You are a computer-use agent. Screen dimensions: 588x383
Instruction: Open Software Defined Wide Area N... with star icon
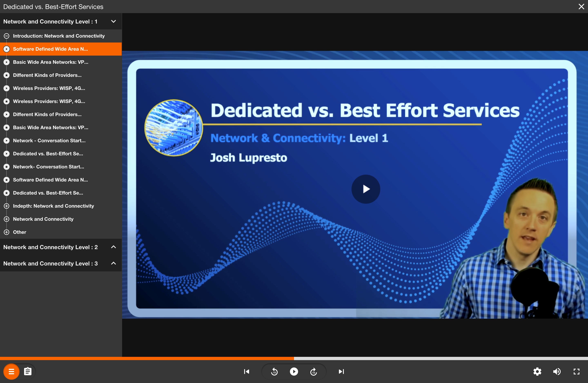(61, 180)
